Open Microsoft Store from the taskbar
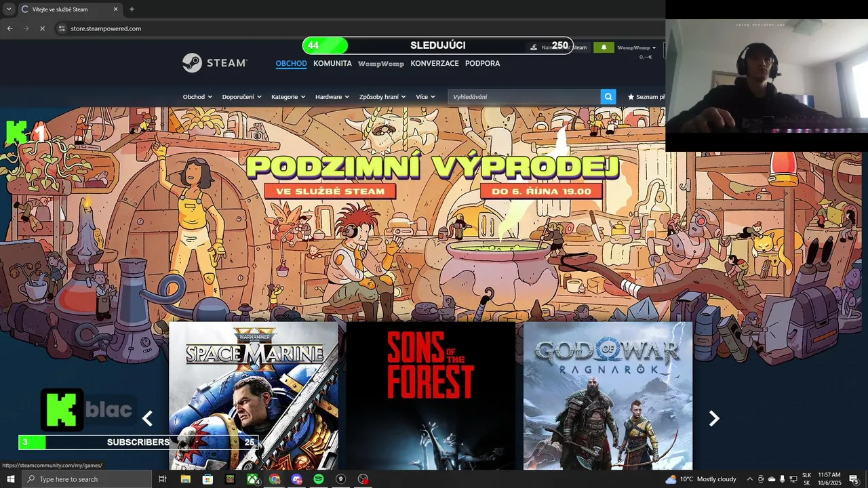 click(208, 479)
